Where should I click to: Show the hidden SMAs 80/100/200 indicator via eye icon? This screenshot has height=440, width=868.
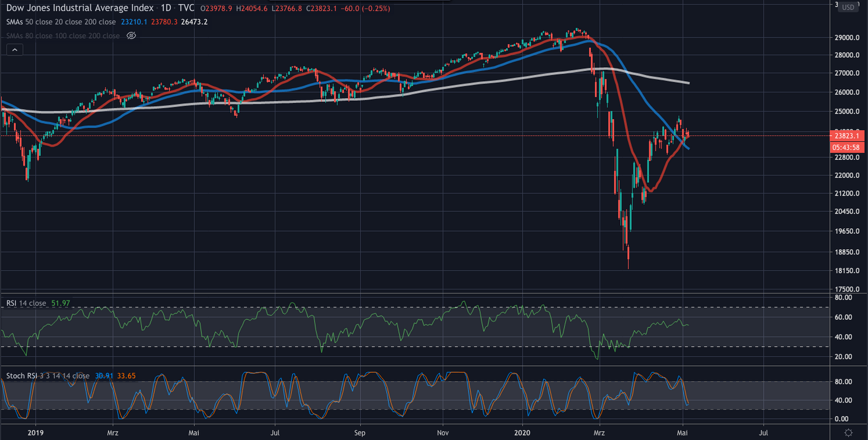tap(131, 36)
